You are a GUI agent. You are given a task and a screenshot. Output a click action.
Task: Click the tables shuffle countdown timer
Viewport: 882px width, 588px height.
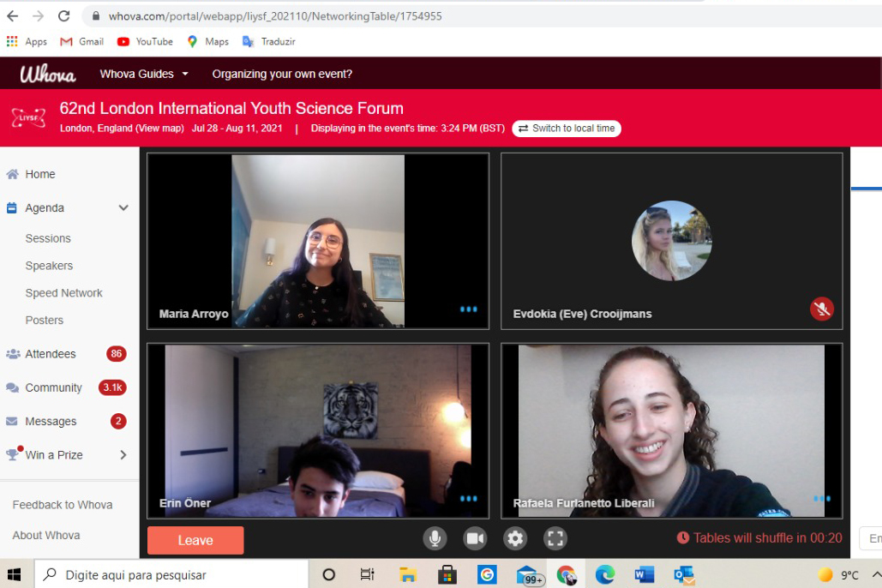(x=759, y=538)
